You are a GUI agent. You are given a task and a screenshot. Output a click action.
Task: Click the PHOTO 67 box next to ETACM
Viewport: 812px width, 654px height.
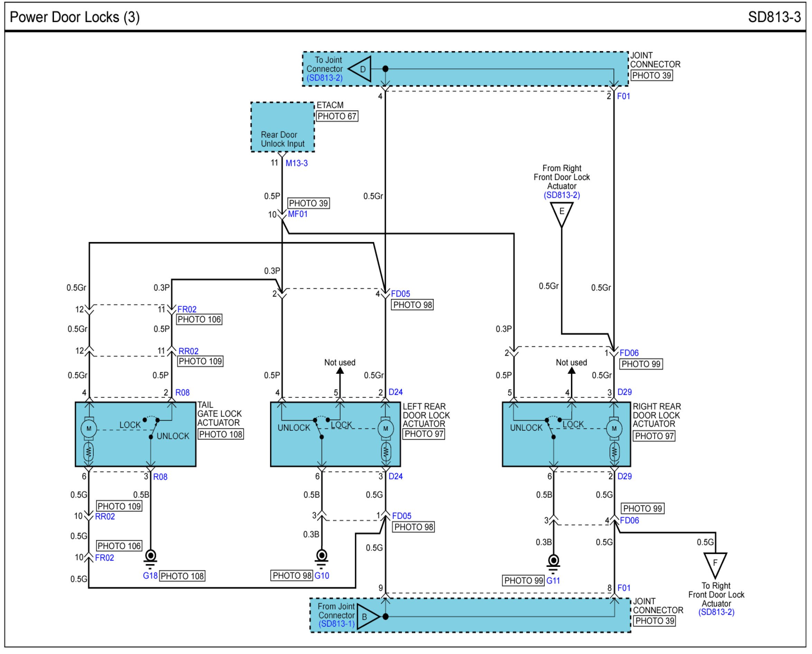(x=337, y=116)
